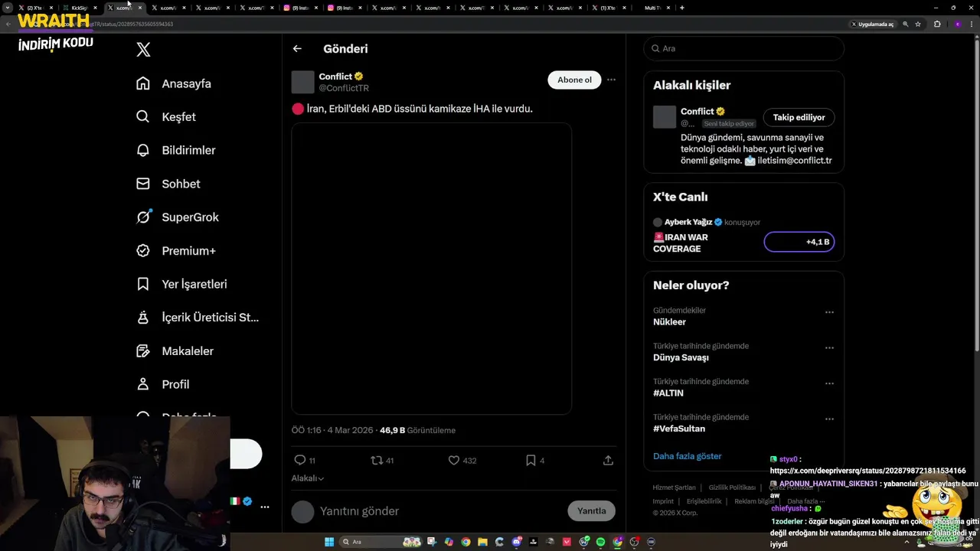
Task: Open the tab search dropdown arrow
Action: pos(8,8)
